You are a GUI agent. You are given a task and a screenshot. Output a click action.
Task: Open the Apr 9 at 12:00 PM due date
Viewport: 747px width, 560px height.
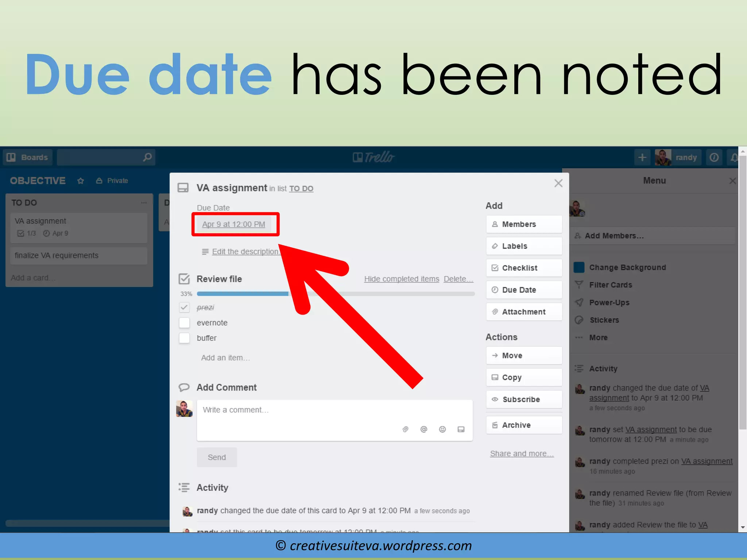(x=233, y=224)
